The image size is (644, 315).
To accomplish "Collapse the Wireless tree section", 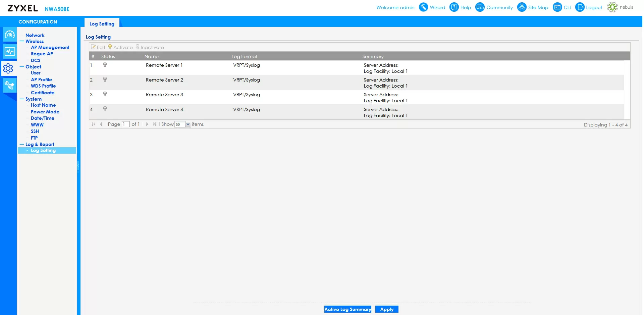I will click(22, 41).
